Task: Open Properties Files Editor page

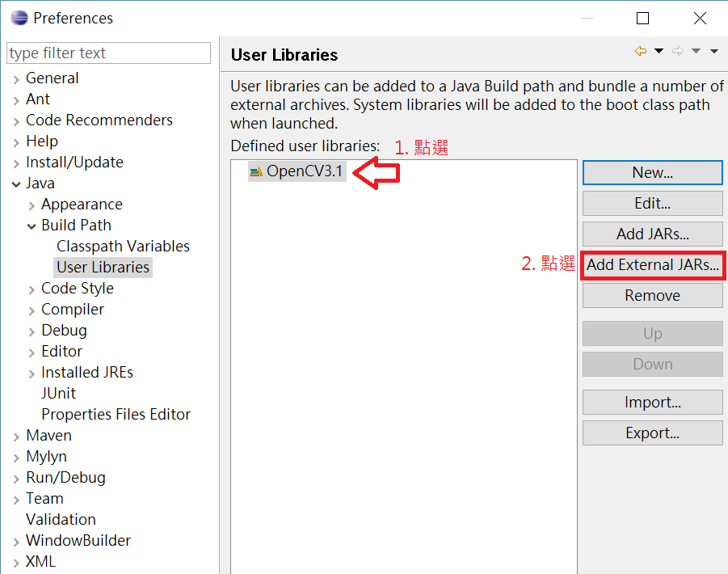Action: coord(116,414)
